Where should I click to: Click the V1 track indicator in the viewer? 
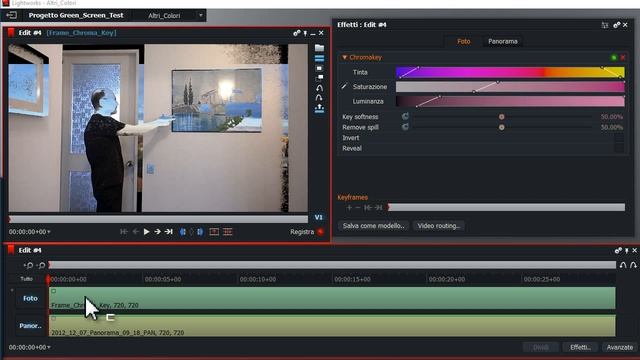(x=319, y=218)
